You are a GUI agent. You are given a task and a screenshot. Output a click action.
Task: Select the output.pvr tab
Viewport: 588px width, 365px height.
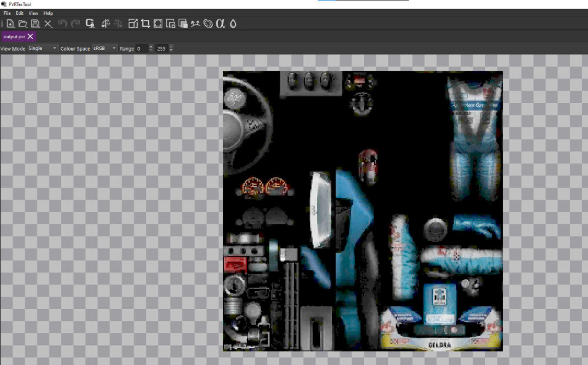coord(13,36)
